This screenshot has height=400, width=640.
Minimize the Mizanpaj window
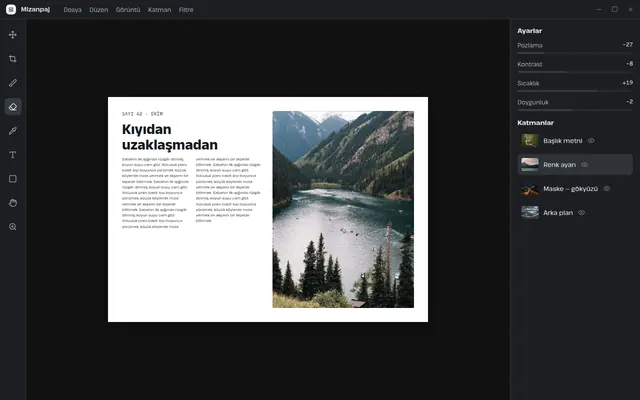click(x=599, y=9)
